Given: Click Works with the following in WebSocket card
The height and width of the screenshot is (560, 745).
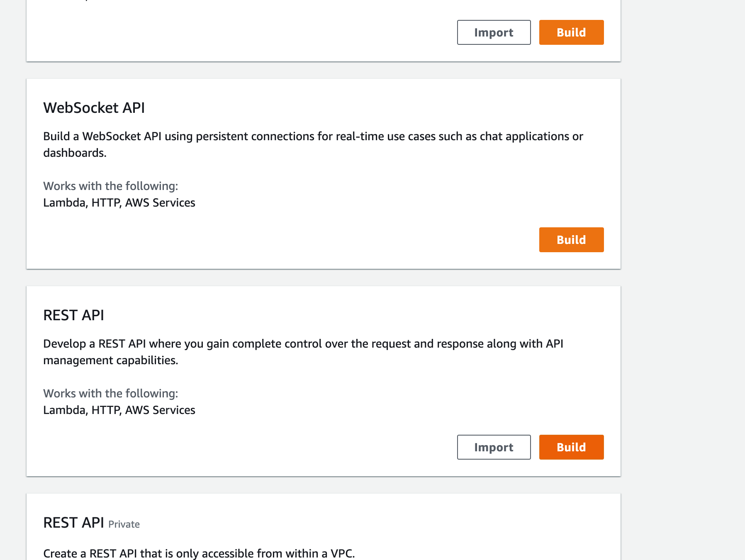Looking at the screenshot, I should (x=110, y=186).
